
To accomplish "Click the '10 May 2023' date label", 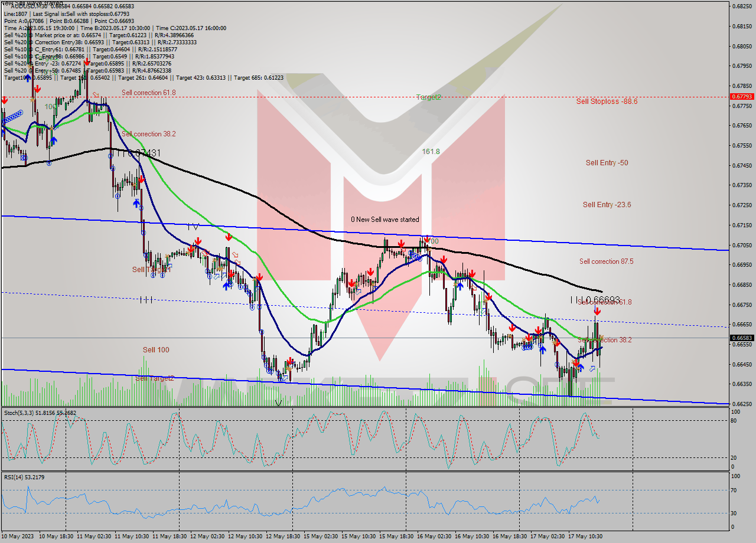I will [x=18, y=536].
